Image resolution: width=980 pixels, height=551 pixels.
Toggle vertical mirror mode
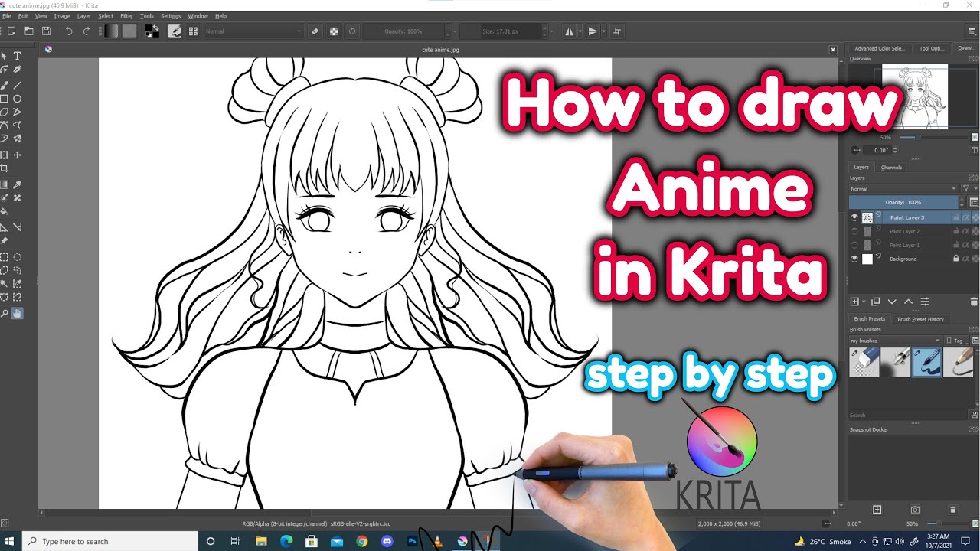[592, 31]
